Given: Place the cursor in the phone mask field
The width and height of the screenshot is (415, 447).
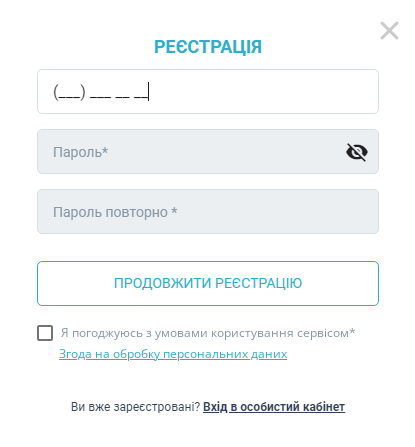Looking at the screenshot, I should point(208,91).
